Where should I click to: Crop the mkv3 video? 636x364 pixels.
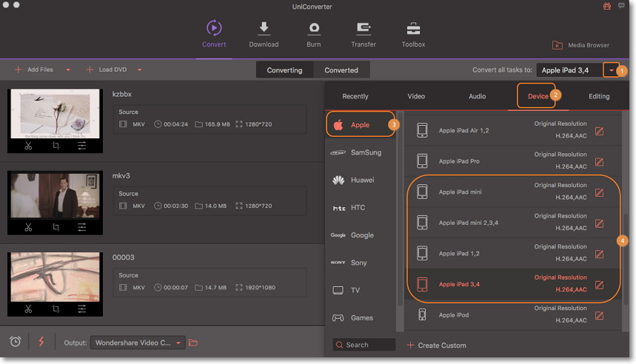(56, 227)
